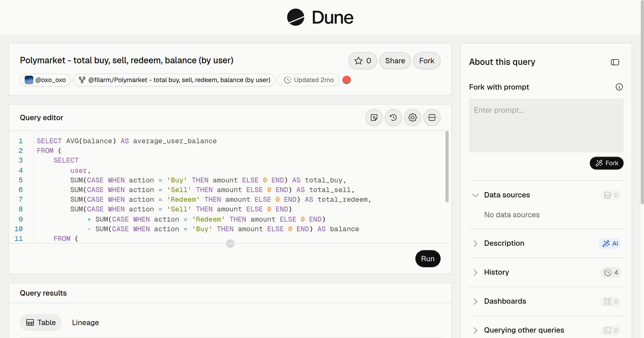
Task: Switch to the Lineage tab
Action: tap(85, 322)
